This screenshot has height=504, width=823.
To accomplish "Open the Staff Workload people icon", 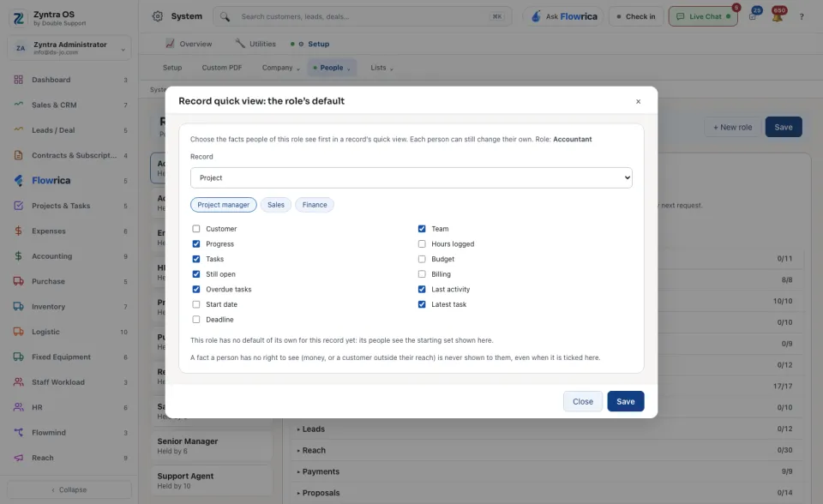I will click(x=18, y=381).
